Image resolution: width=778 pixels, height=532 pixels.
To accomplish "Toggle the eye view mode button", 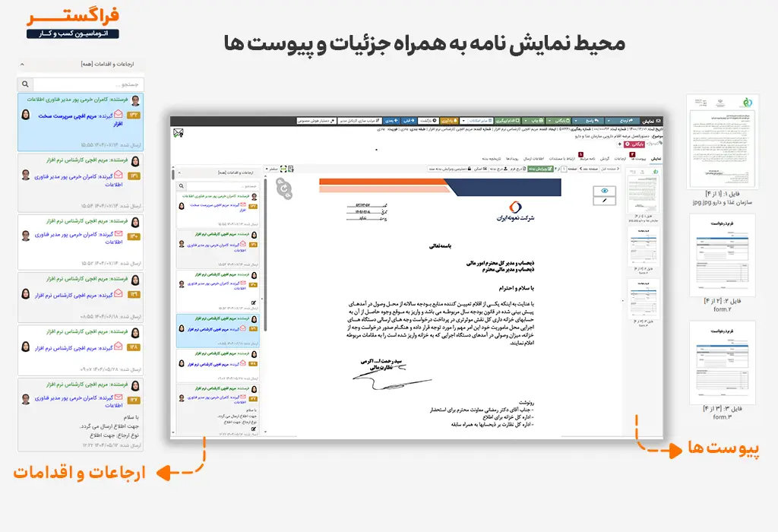I will (604, 191).
